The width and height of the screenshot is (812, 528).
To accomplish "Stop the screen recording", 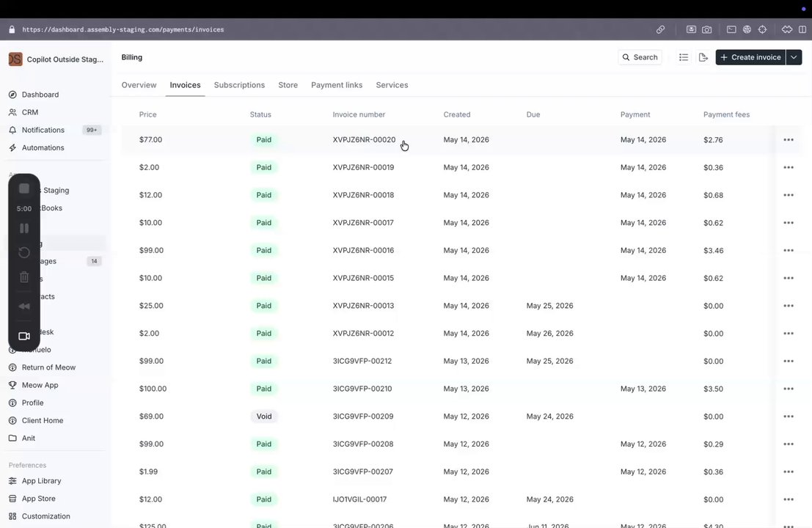I will tap(23, 188).
